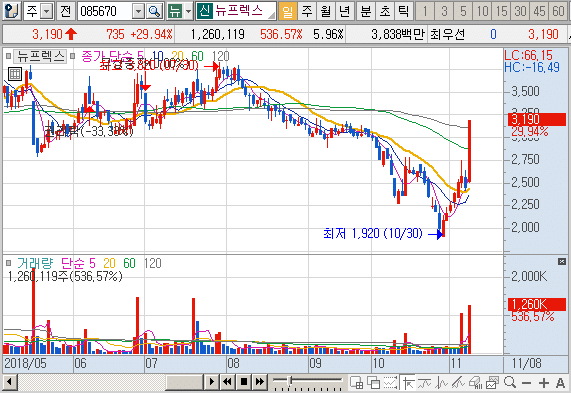Screen dimensions: 571x393
Task: Toggle the small square before 종가 단순
Action: [72, 56]
